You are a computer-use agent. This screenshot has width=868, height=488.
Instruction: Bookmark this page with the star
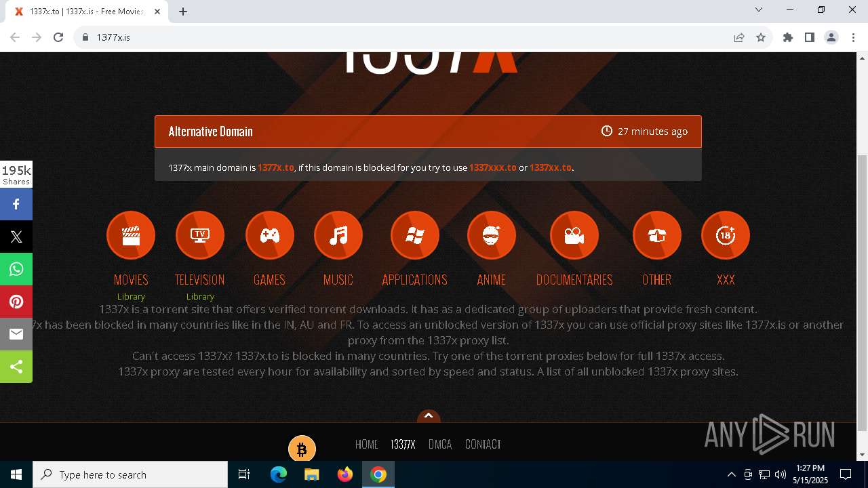761,37
